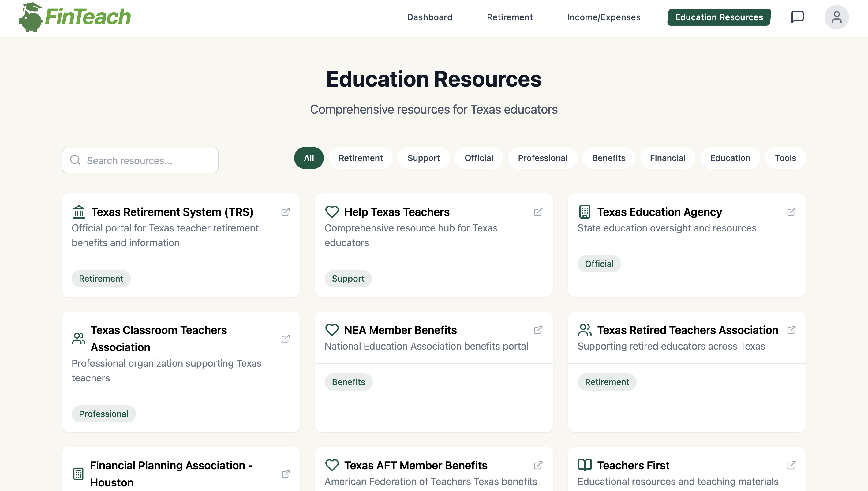Open the Texas AFT Member Benefits title
This screenshot has height=491, width=868.
click(415, 465)
